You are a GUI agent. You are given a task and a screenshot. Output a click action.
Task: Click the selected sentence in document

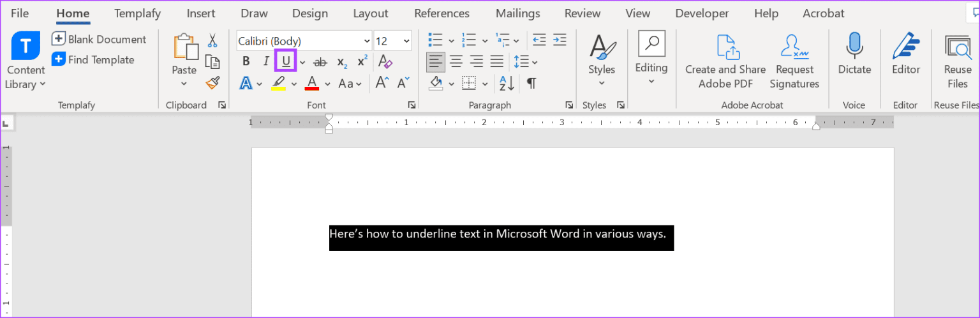tap(498, 234)
